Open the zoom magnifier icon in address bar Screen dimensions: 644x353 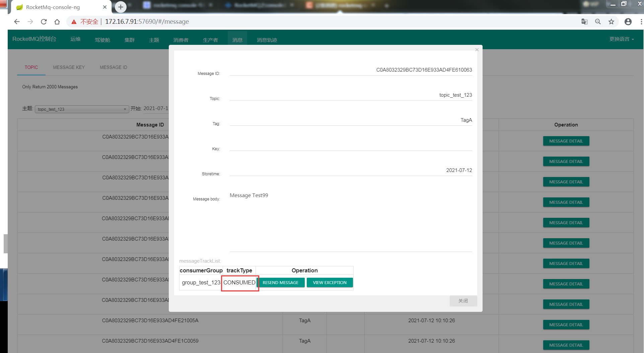click(598, 22)
